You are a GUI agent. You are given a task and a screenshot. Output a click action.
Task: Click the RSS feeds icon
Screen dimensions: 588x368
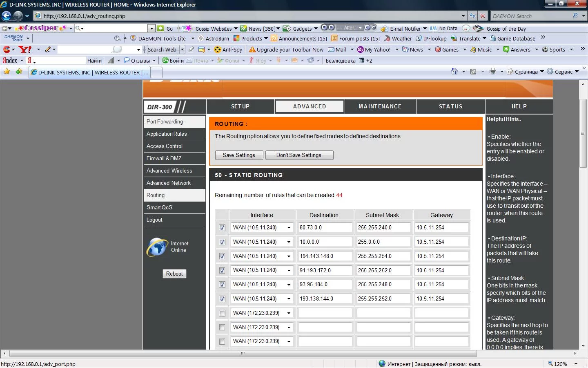point(473,72)
